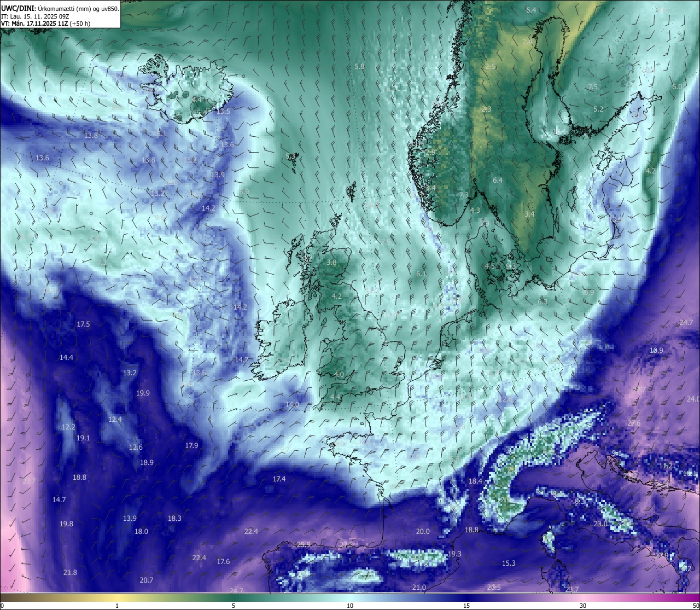The width and height of the screenshot is (700, 610).
Task: Select the 12.4 value label
Action: click(115, 420)
